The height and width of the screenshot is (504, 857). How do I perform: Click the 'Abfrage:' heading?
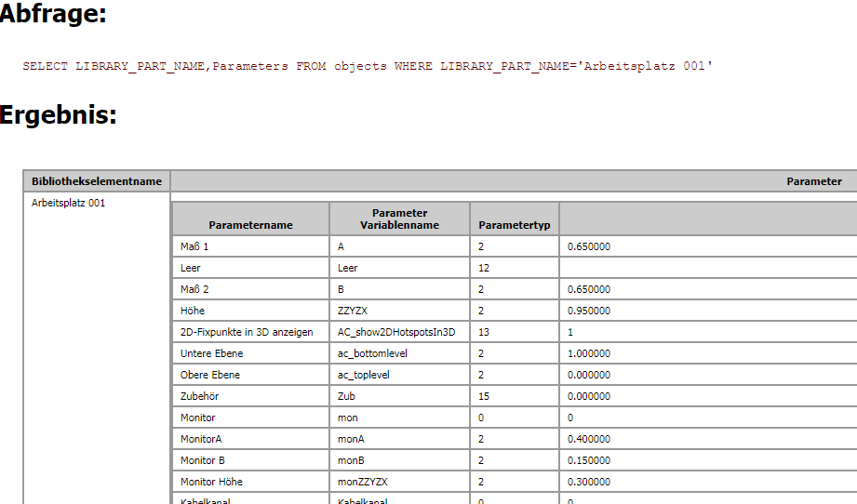[x=53, y=13]
